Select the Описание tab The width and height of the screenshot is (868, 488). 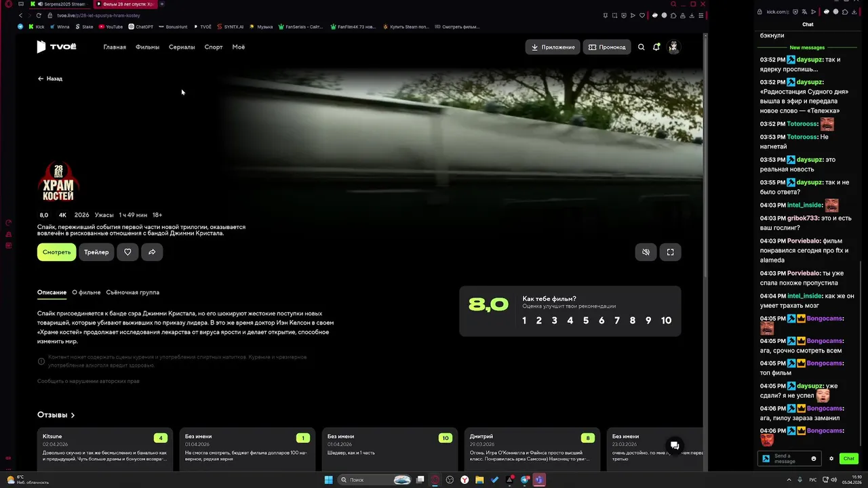pos(52,292)
